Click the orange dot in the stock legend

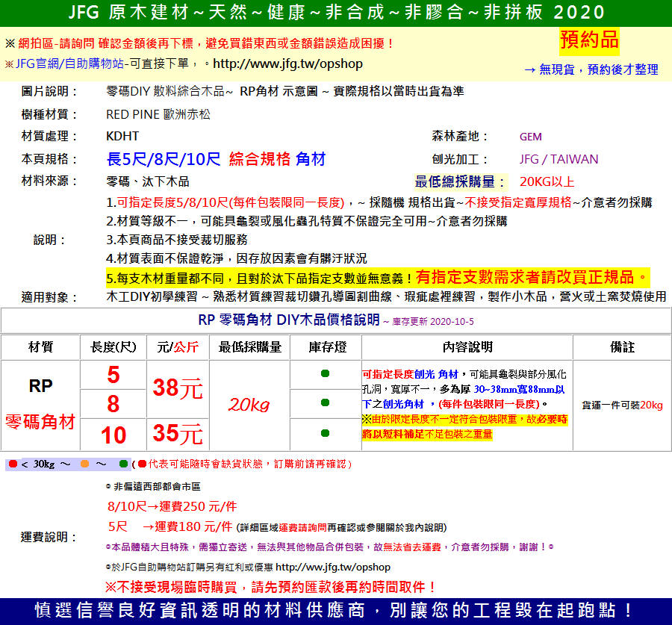coord(84,464)
